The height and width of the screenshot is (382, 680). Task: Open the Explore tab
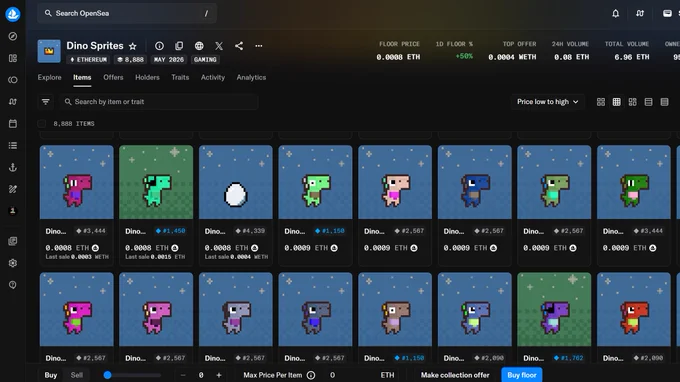click(x=49, y=78)
